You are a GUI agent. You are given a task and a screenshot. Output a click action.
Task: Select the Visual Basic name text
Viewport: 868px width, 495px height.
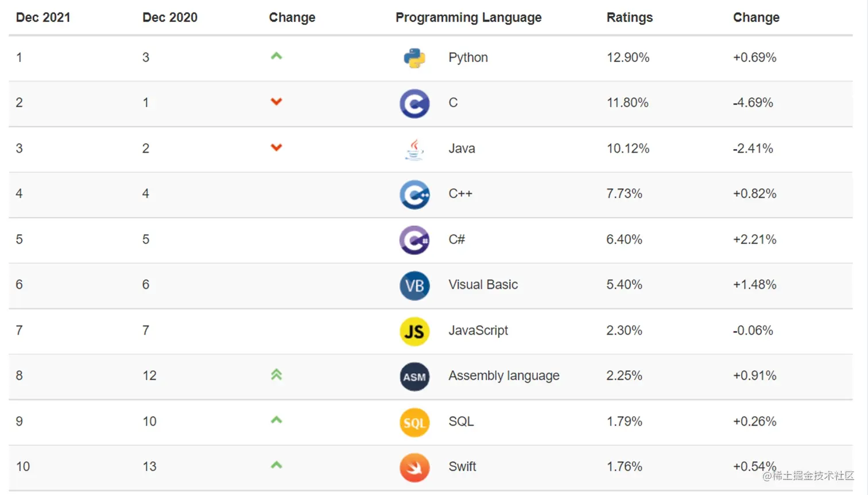(x=483, y=285)
